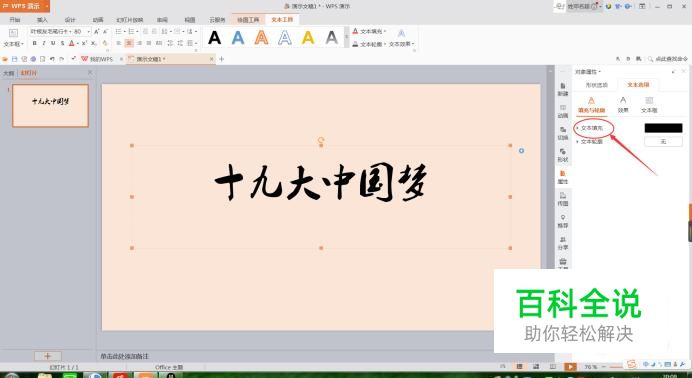Apply the orange outline text style preset
692x378 pixels.
[261, 37]
